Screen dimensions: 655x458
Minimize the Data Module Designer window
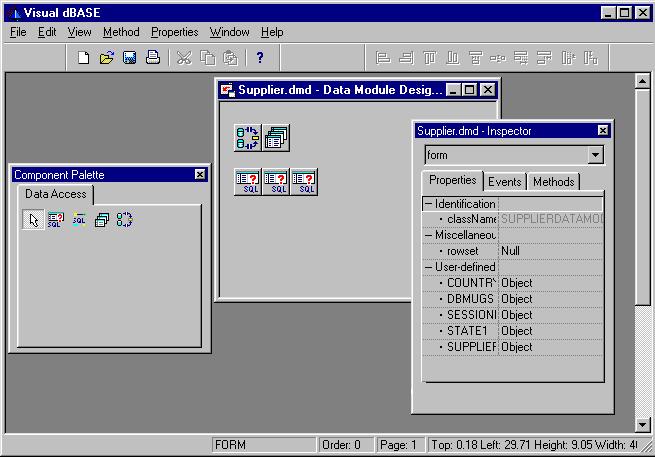(x=454, y=90)
